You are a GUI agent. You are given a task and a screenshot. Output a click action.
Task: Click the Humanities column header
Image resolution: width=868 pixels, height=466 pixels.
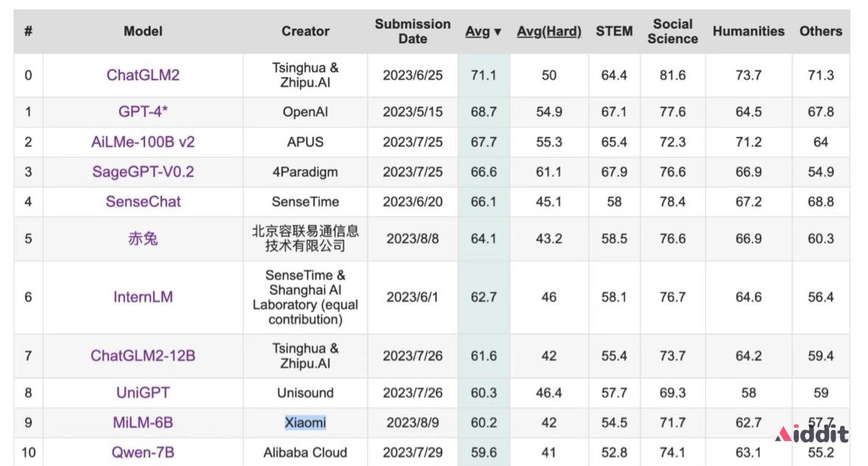point(749,32)
